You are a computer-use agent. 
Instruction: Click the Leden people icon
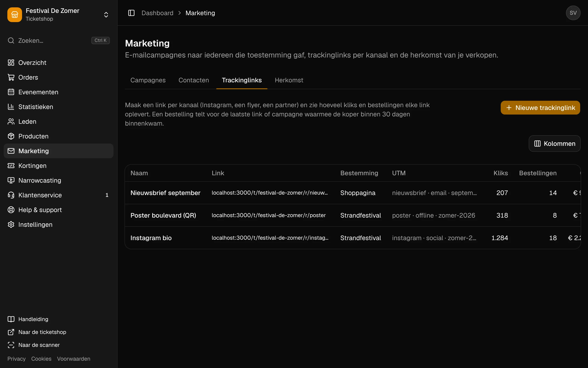pyautogui.click(x=11, y=121)
